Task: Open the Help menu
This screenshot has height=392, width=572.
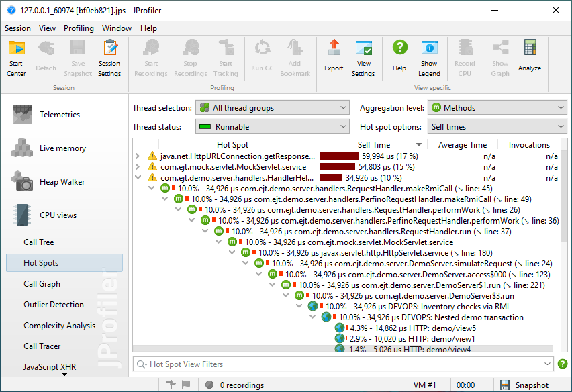Action: (148, 28)
